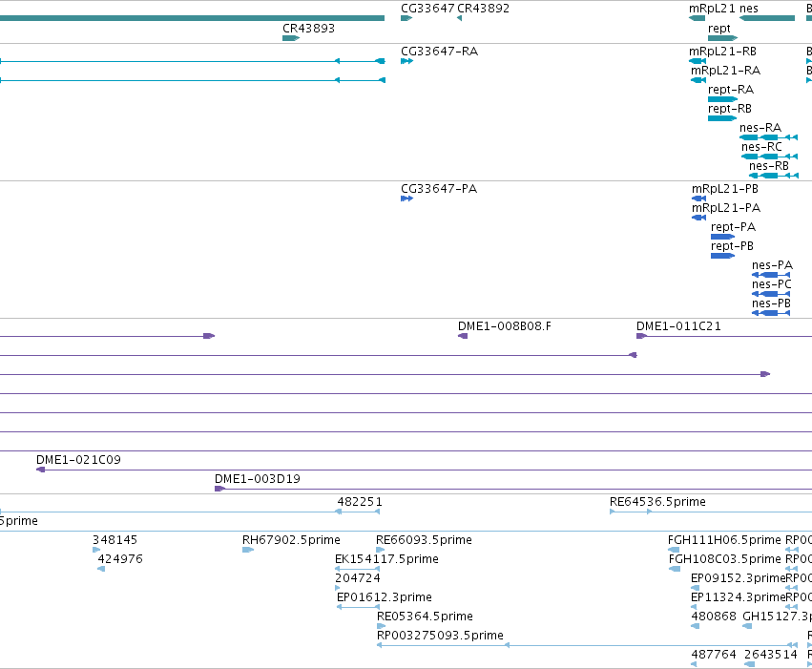Click the mRpL21 gene label

point(712,9)
